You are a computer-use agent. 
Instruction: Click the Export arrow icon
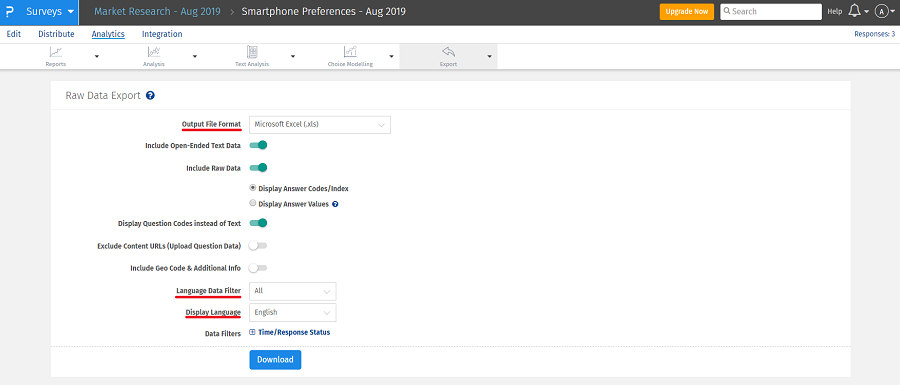pos(448,52)
